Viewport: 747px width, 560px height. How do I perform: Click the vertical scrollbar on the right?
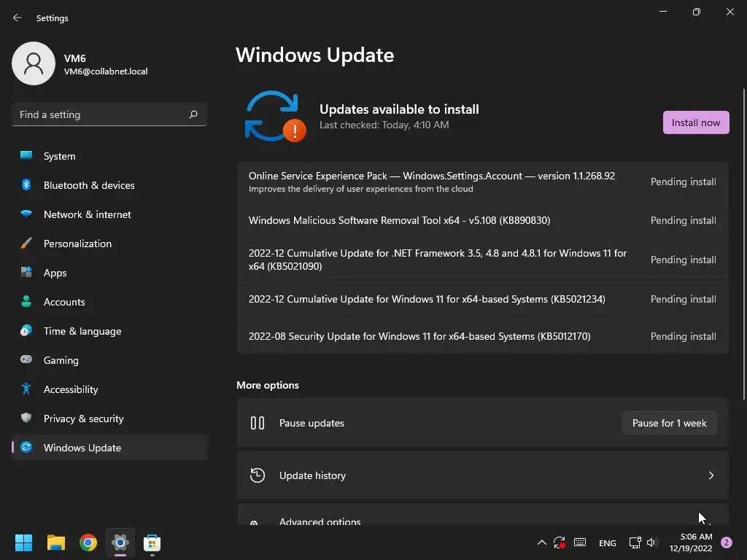pyautogui.click(x=743, y=244)
